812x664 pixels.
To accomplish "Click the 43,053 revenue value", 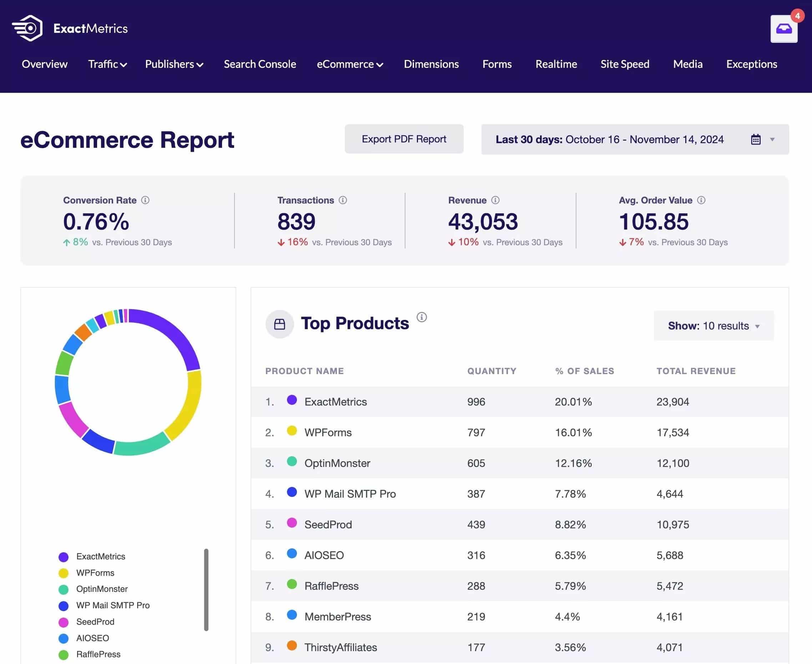I will click(483, 221).
